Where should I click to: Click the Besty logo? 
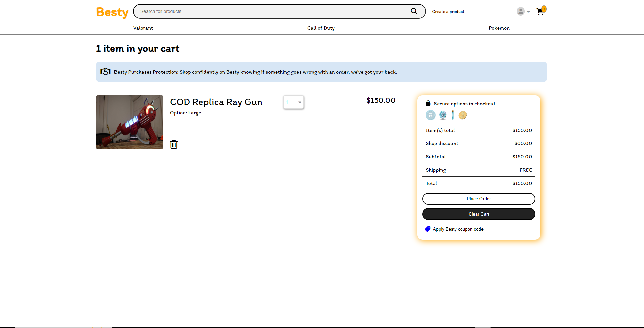click(x=112, y=12)
